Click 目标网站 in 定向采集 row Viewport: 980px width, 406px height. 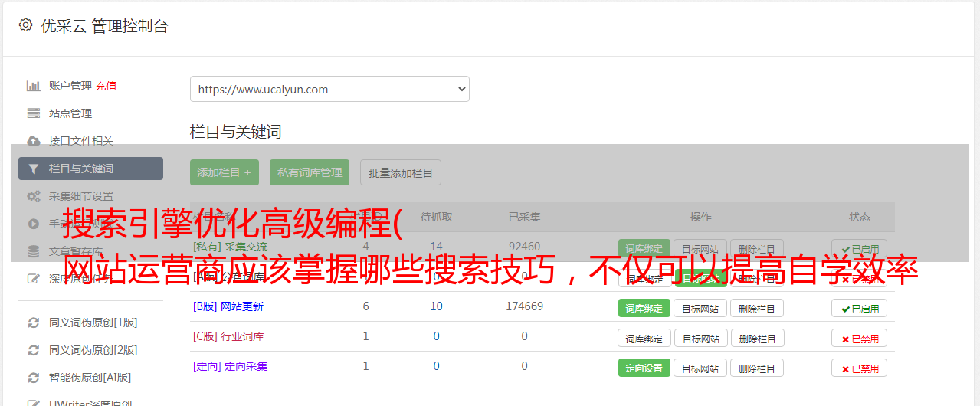[700, 368]
